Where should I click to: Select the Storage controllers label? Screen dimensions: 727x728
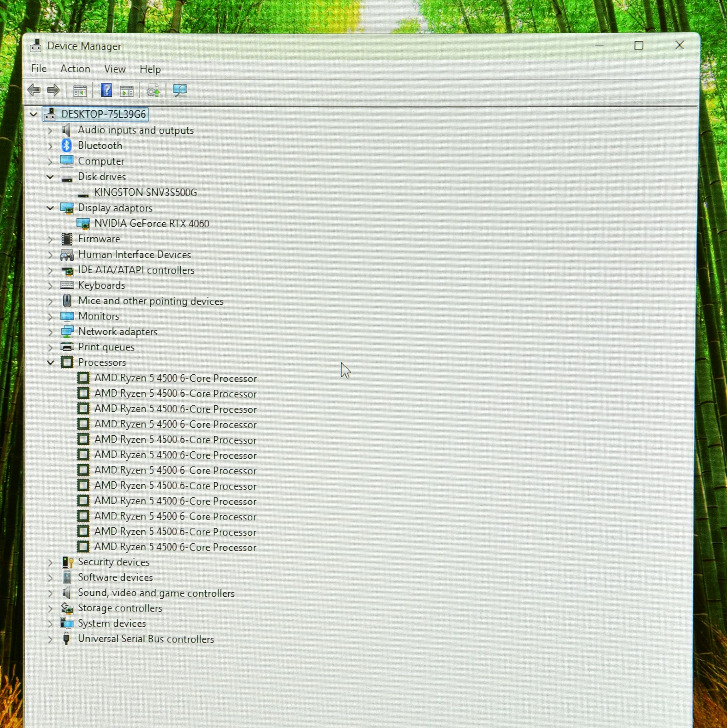pyautogui.click(x=120, y=608)
